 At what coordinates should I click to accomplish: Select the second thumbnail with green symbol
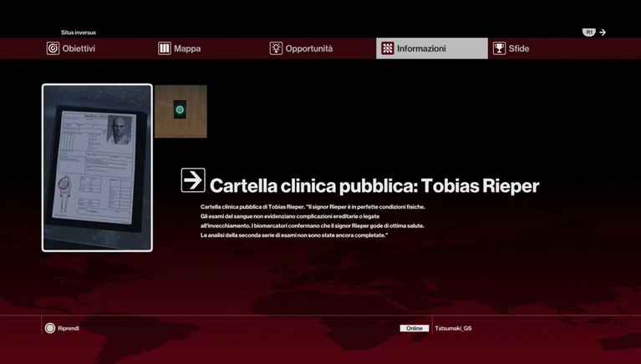click(x=181, y=110)
